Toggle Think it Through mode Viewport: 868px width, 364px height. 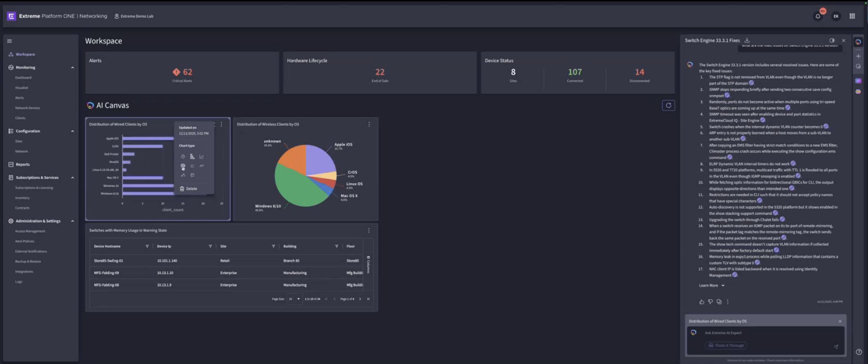726,346
